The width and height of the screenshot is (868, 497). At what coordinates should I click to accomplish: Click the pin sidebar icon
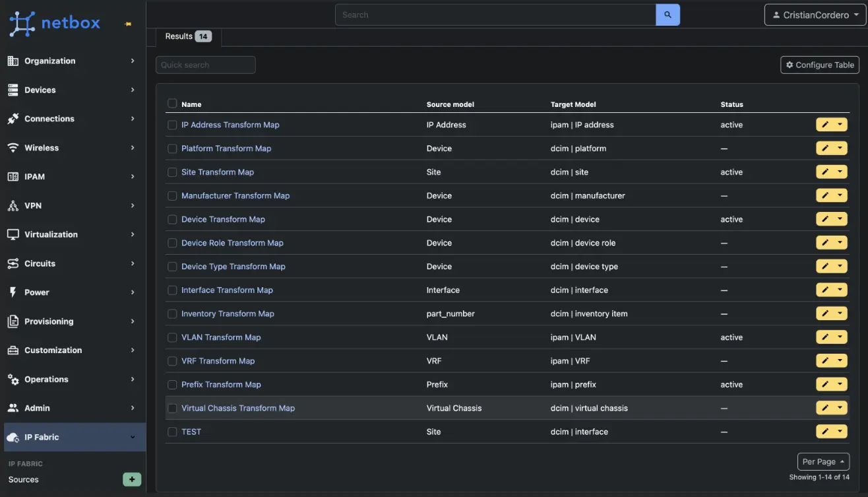[x=128, y=24]
